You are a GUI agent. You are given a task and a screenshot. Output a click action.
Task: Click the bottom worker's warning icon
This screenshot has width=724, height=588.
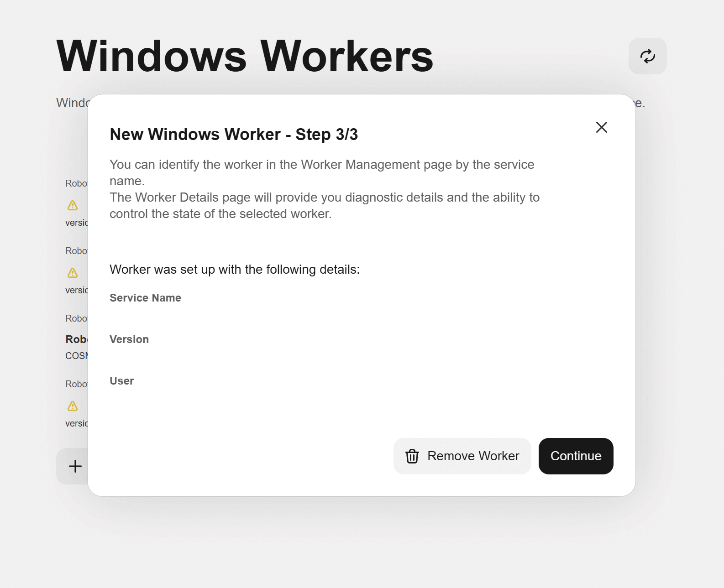click(73, 406)
